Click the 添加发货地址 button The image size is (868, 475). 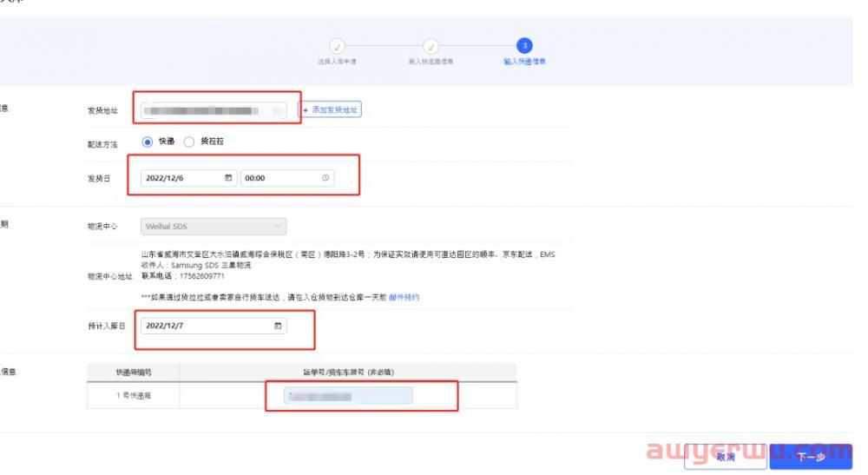click(329, 110)
